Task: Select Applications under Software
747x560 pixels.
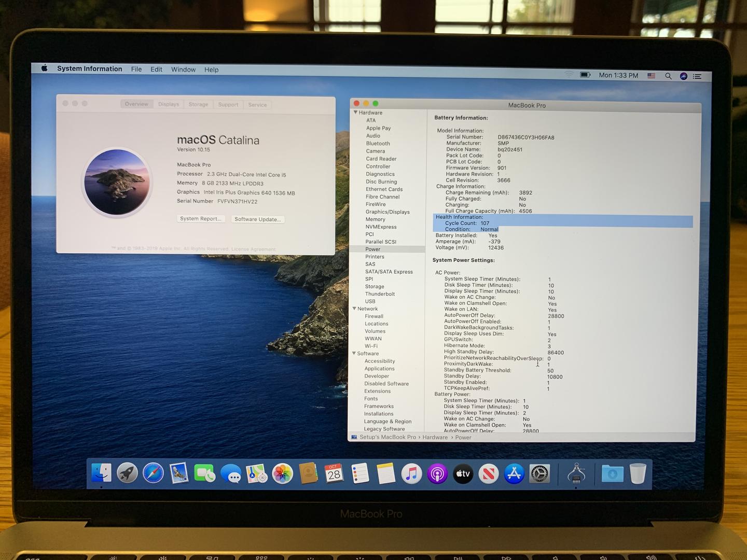Action: point(379,369)
